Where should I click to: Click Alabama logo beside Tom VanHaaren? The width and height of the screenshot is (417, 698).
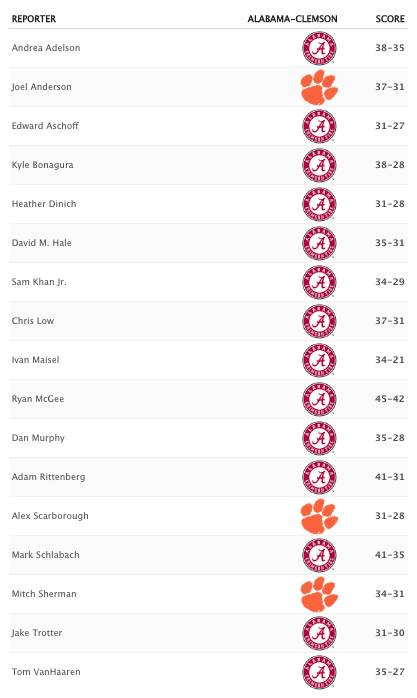click(x=319, y=672)
